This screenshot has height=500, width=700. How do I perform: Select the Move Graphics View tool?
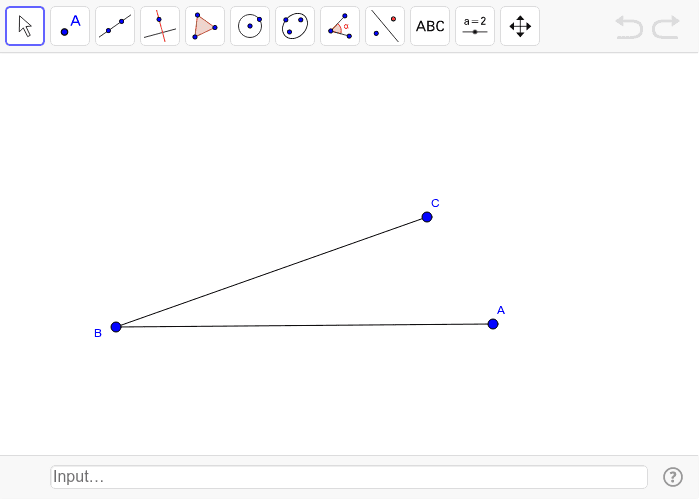click(x=520, y=26)
